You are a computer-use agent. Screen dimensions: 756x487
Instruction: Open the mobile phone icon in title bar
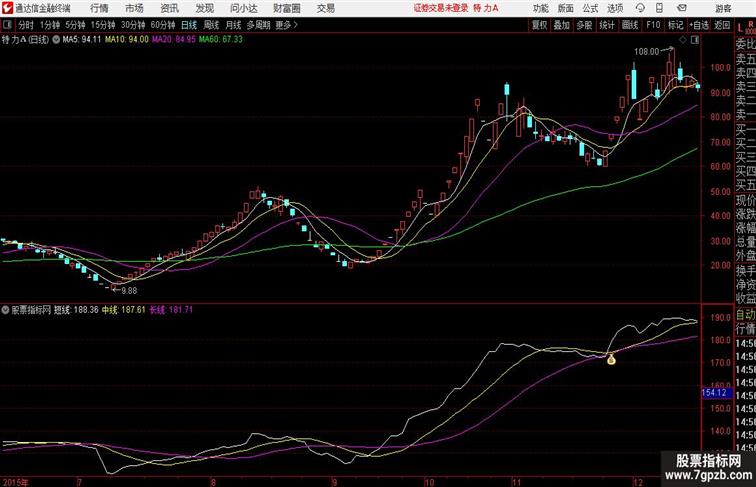coord(659,8)
